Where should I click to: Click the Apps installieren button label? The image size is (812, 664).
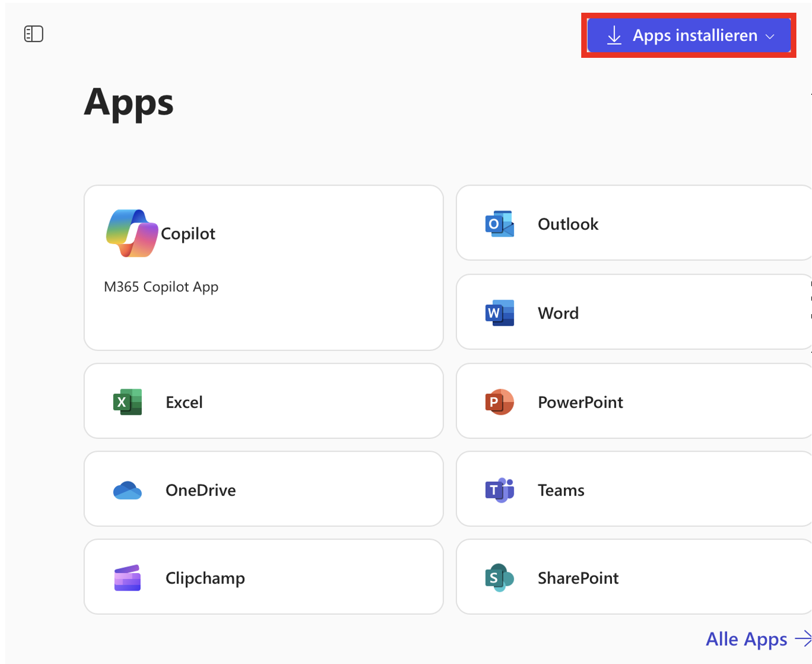pyautogui.click(x=695, y=35)
